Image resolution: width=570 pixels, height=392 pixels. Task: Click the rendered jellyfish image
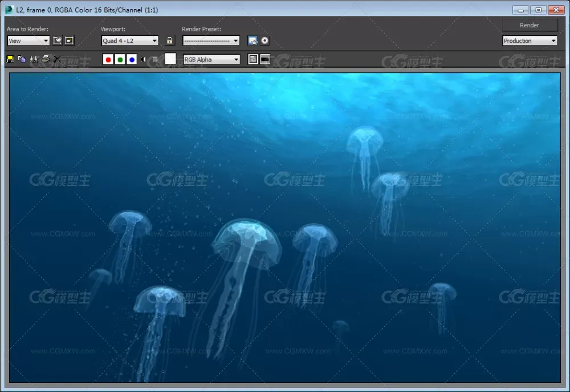click(x=285, y=227)
